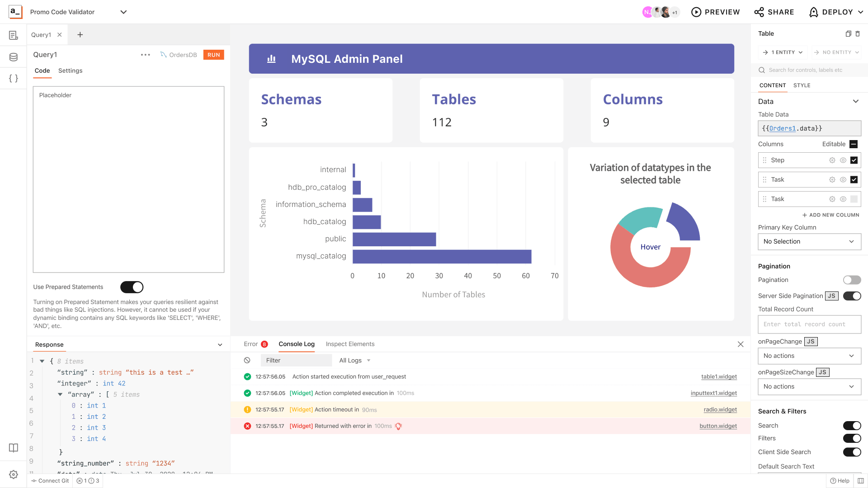Run the Query1 query
This screenshot has width=868, height=488.
[x=213, y=55]
